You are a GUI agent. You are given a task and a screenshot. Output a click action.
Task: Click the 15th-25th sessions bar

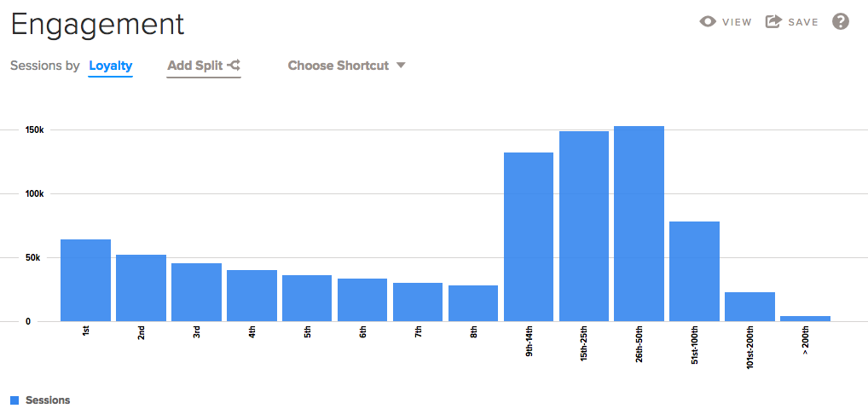point(584,227)
